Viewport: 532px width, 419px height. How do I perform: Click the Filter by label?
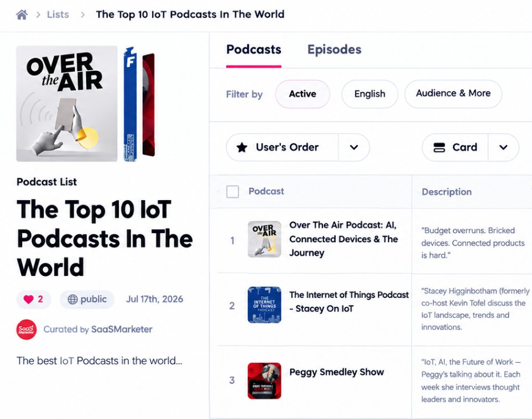pyautogui.click(x=244, y=95)
